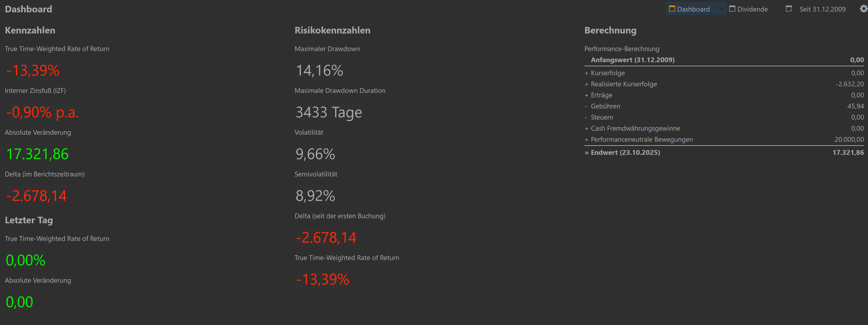Viewport: 868px width, 325px height.
Task: Click the Risikokennzahlen column heading
Action: pyautogui.click(x=332, y=30)
